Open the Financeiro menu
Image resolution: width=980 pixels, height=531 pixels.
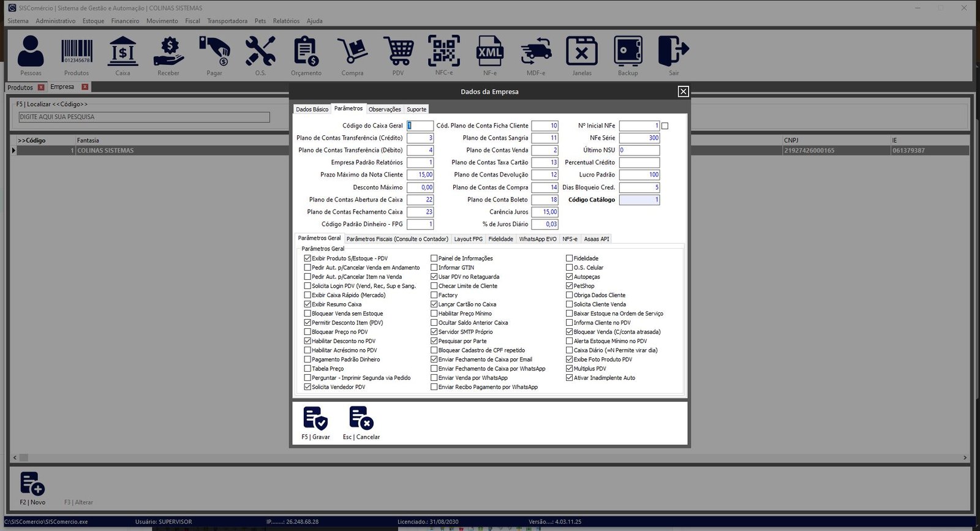(x=125, y=21)
